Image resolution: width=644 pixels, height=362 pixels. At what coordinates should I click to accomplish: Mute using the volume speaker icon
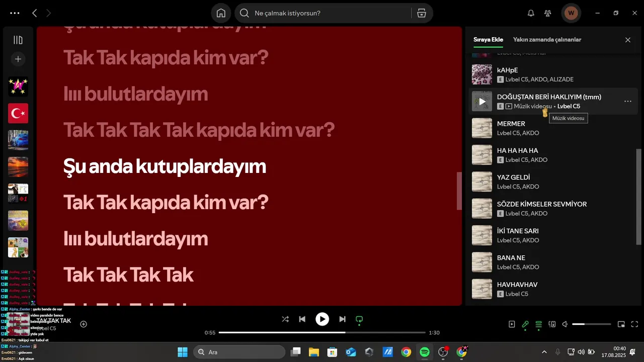click(x=565, y=324)
